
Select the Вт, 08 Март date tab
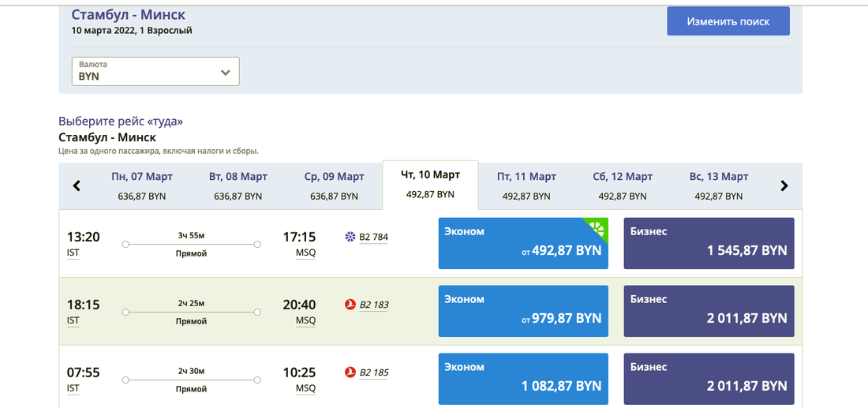238,185
